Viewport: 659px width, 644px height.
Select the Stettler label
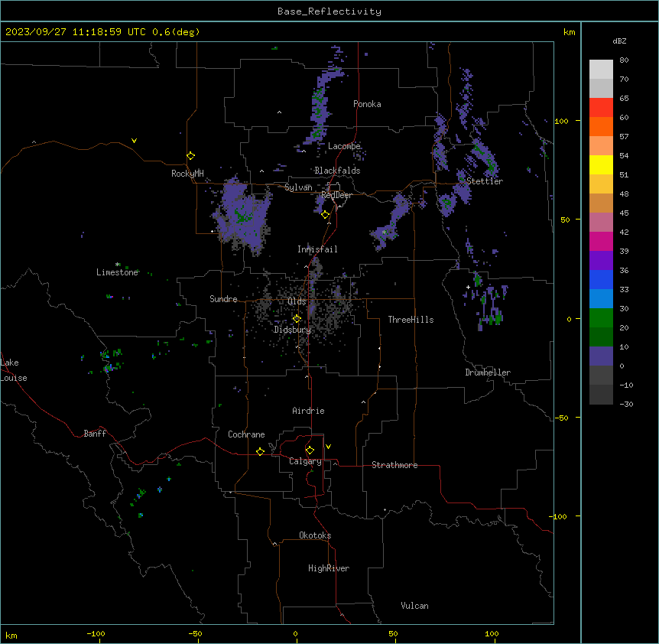(x=485, y=181)
